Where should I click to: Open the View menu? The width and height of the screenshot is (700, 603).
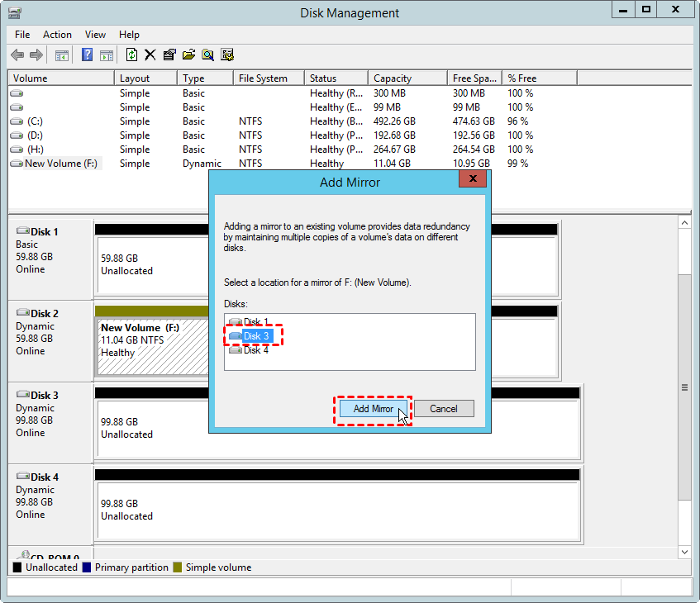pos(95,35)
